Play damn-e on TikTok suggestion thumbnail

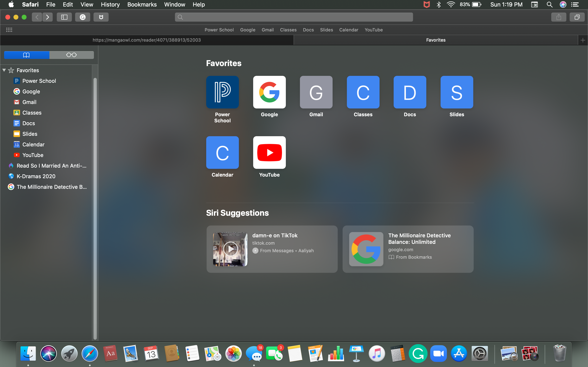point(230,249)
